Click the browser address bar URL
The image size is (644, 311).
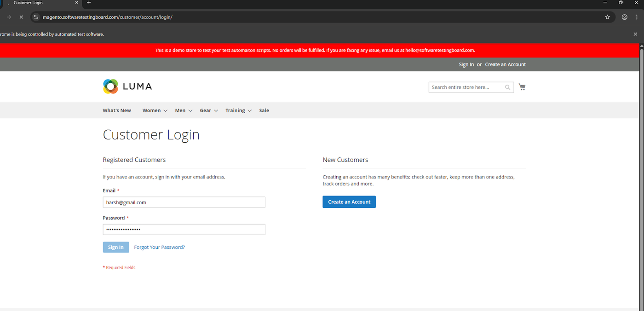(107, 17)
